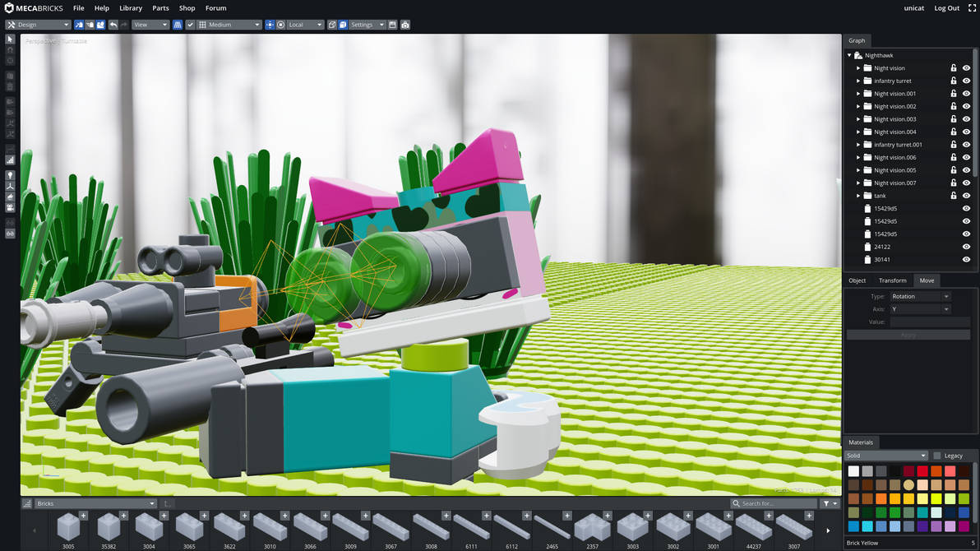
Task: Select the arrow selection tool
Action: coord(10,39)
